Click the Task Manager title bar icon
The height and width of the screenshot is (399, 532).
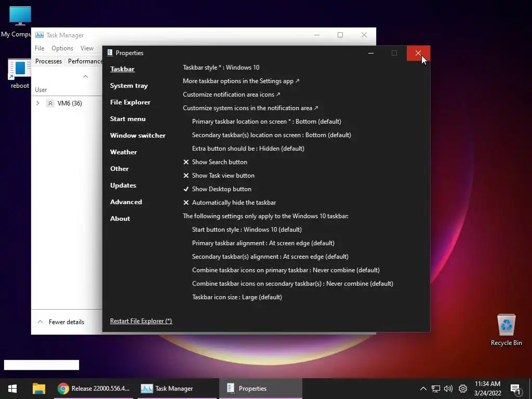tap(39, 35)
